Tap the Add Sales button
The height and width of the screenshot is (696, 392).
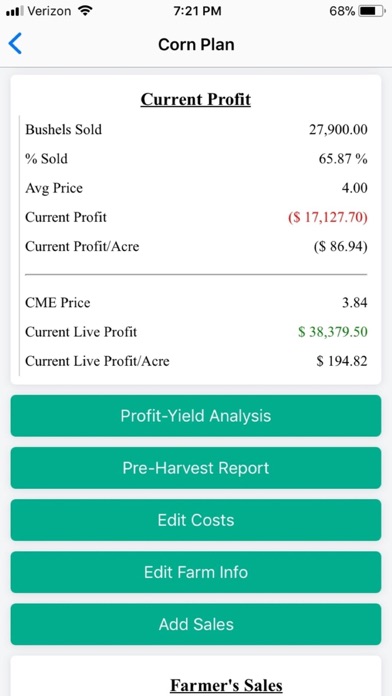[x=196, y=624]
